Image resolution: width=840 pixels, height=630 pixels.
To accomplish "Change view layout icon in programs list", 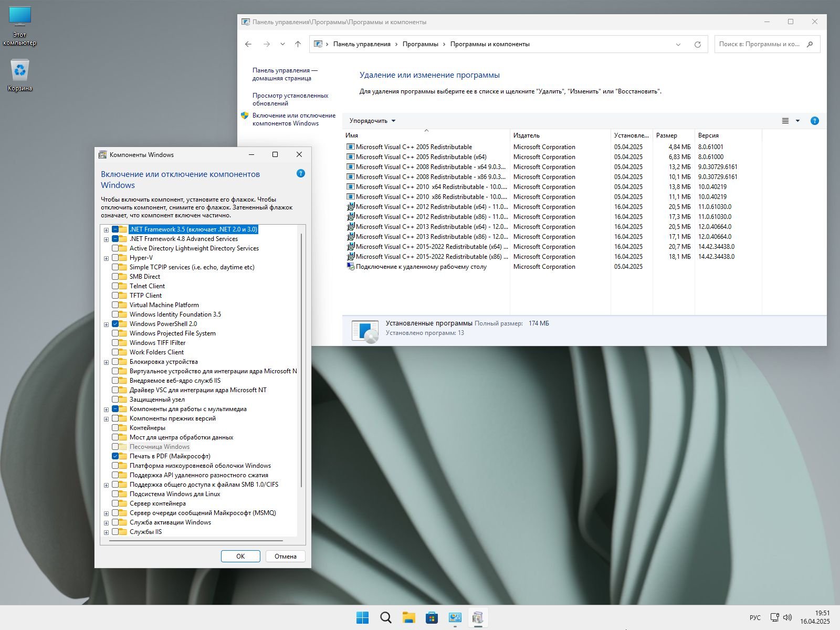I will 785,121.
